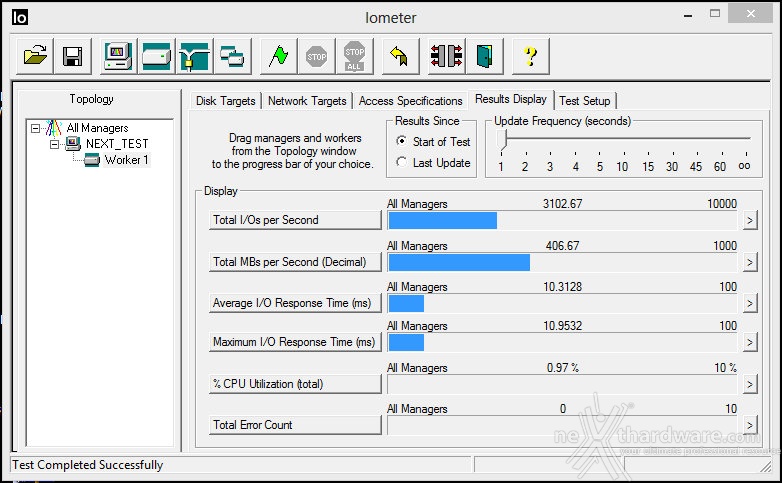
Task: Click Total MBs per Second (Decimal) button
Action: click(295, 262)
